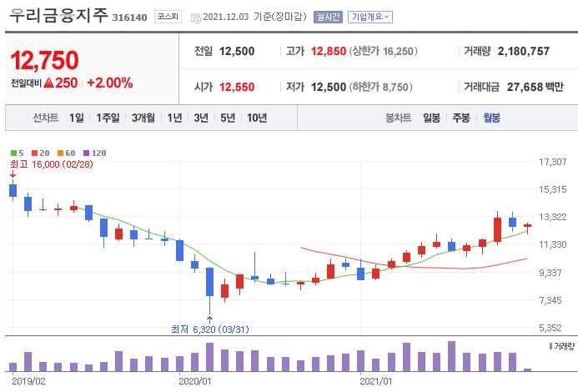Click the 거래량 2,180,757 value
Viewport: 578px width, 392px height.
click(524, 51)
